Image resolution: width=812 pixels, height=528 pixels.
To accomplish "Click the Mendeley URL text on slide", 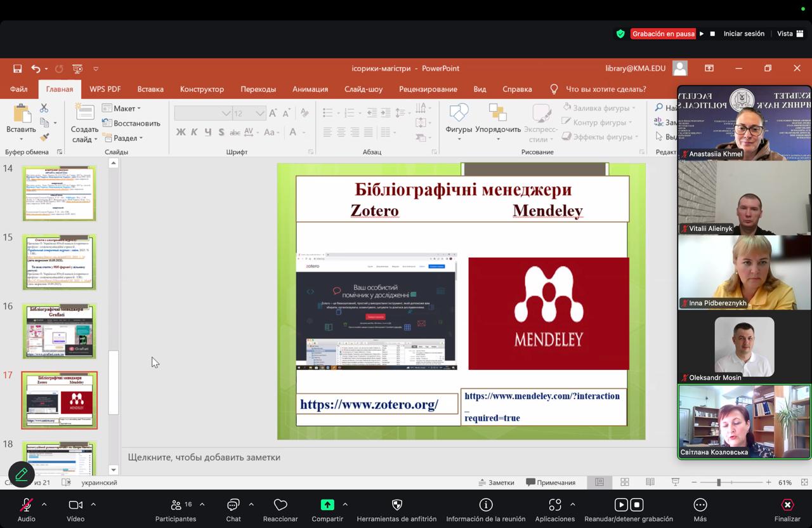I will pos(542,406).
